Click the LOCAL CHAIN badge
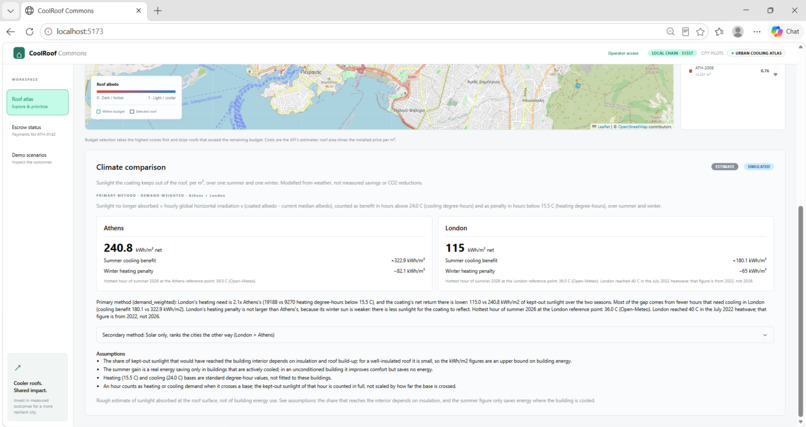 [672, 53]
